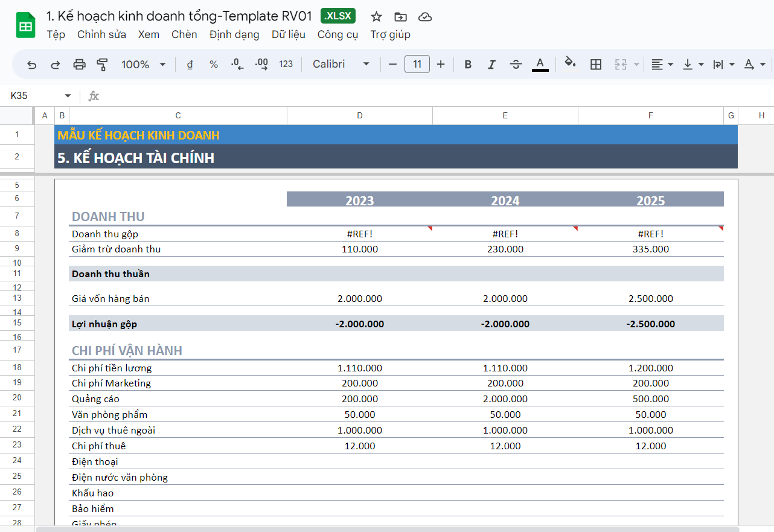Open the Xem menu
The width and height of the screenshot is (774, 532).
click(149, 34)
